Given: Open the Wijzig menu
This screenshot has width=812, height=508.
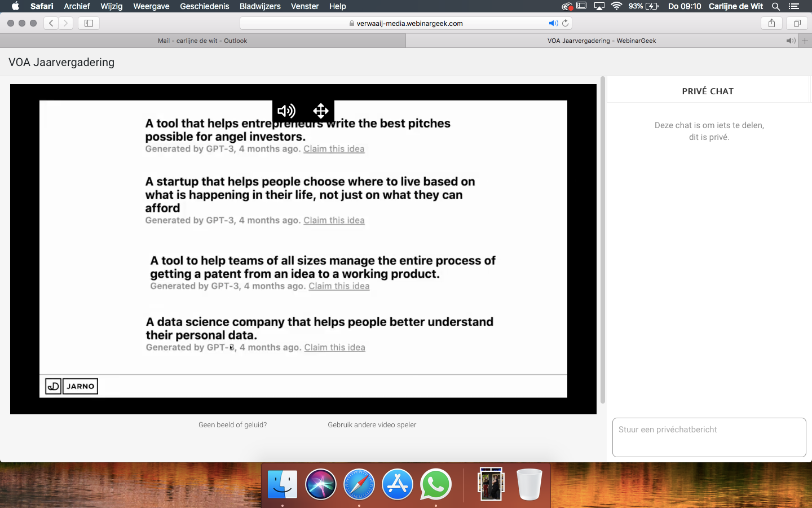Looking at the screenshot, I should [112, 6].
